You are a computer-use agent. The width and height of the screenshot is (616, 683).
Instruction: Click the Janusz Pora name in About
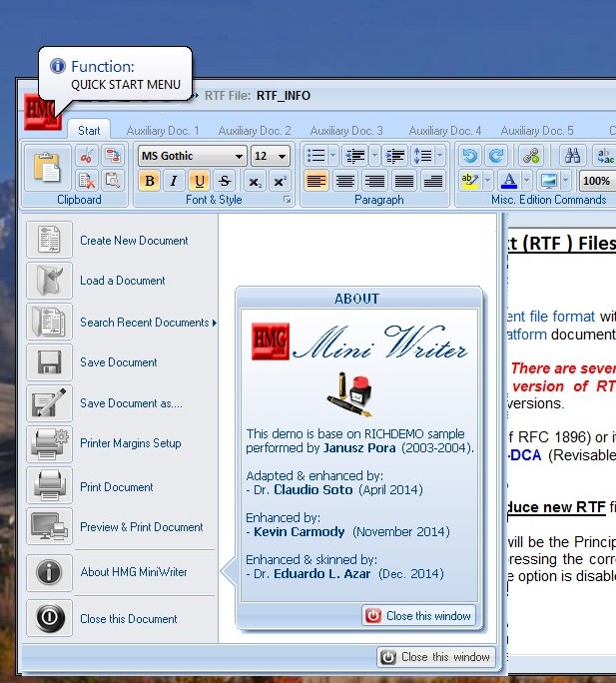[x=359, y=447]
